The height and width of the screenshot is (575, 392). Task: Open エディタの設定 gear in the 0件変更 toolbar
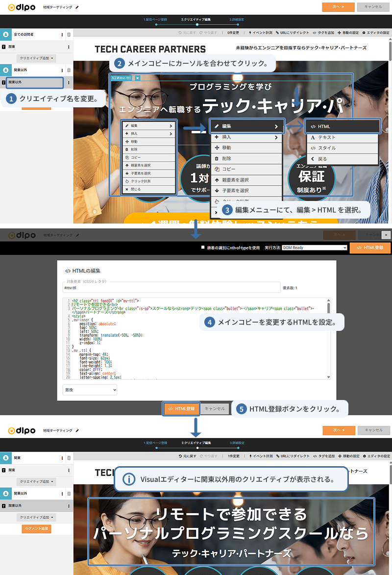click(364, 33)
